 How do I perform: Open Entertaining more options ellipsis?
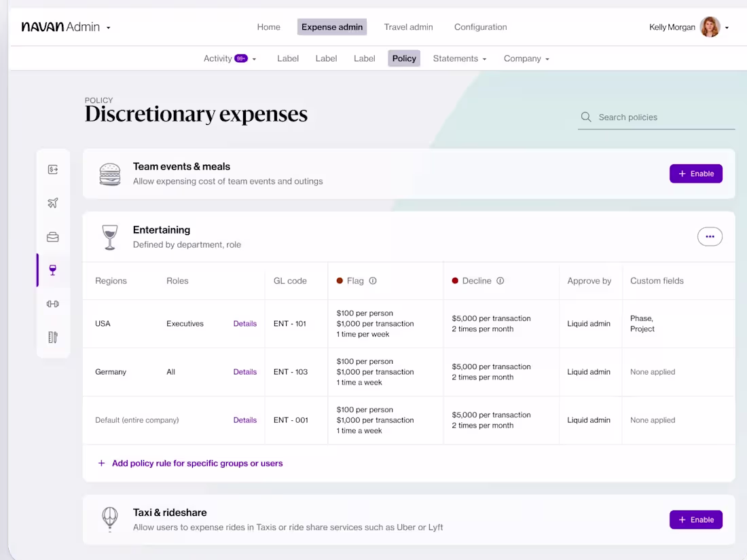(710, 237)
